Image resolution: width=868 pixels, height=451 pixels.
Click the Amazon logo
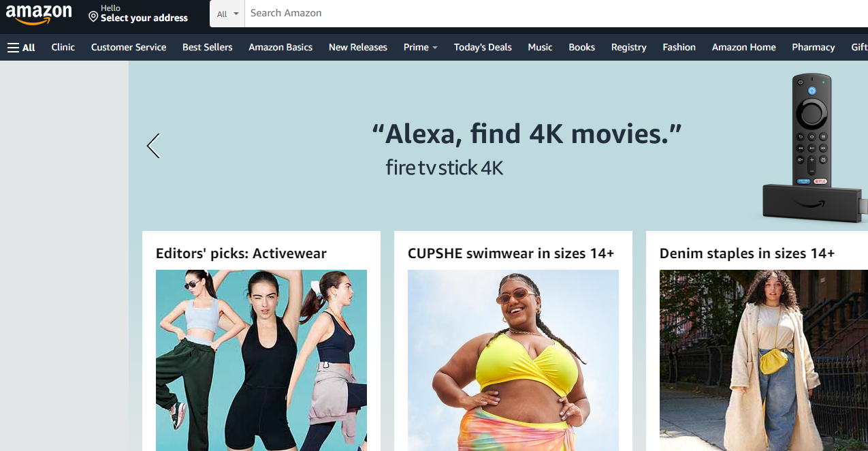[39, 14]
